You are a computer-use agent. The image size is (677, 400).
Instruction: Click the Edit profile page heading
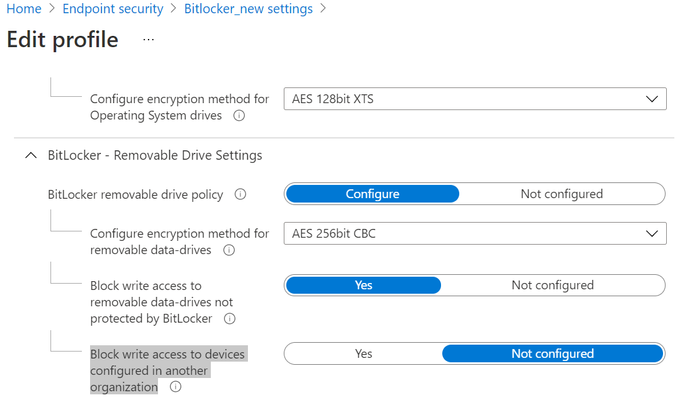[x=62, y=40]
